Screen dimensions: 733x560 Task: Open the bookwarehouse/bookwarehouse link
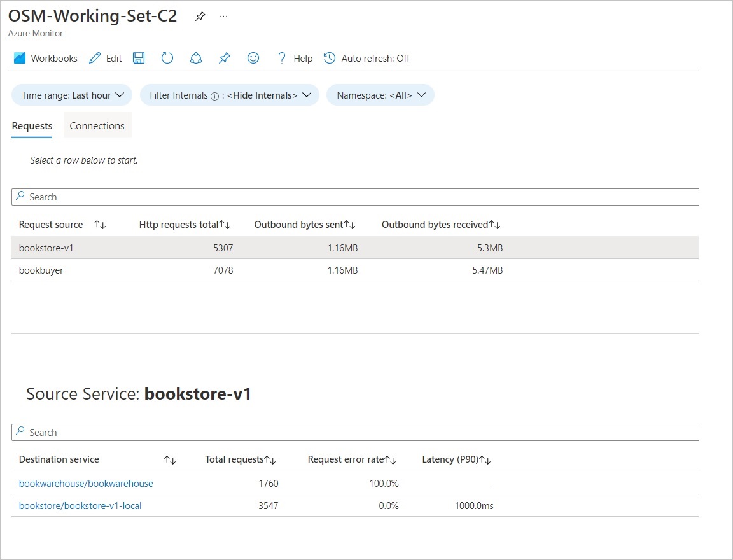pos(86,484)
